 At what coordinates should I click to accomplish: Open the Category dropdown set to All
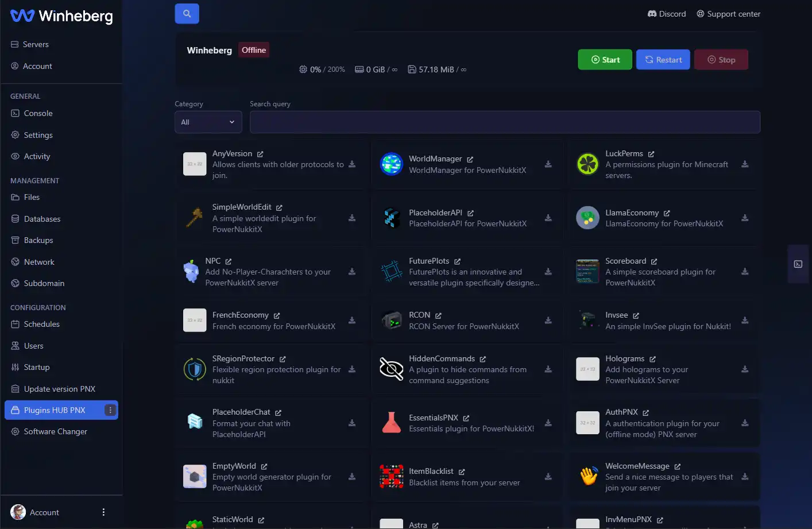click(x=208, y=122)
